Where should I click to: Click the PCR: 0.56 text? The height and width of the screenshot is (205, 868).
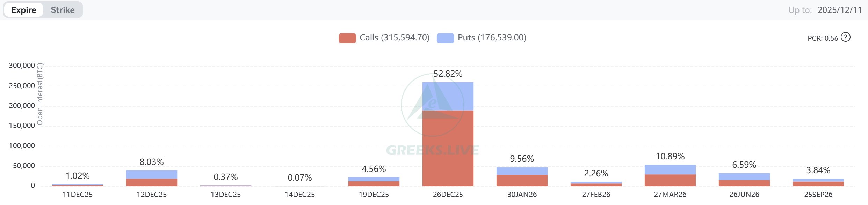coord(823,38)
